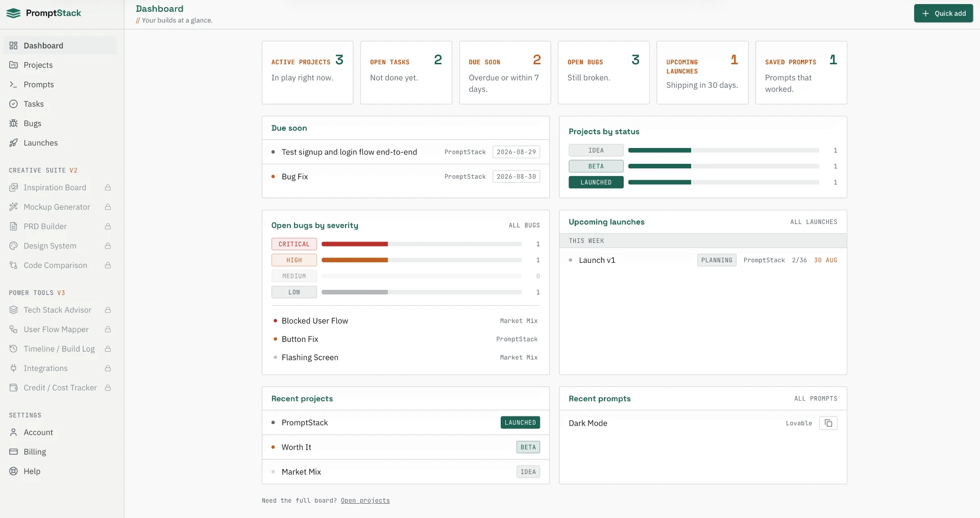
Task: Click the Open Tasks stat card
Action: click(x=406, y=72)
